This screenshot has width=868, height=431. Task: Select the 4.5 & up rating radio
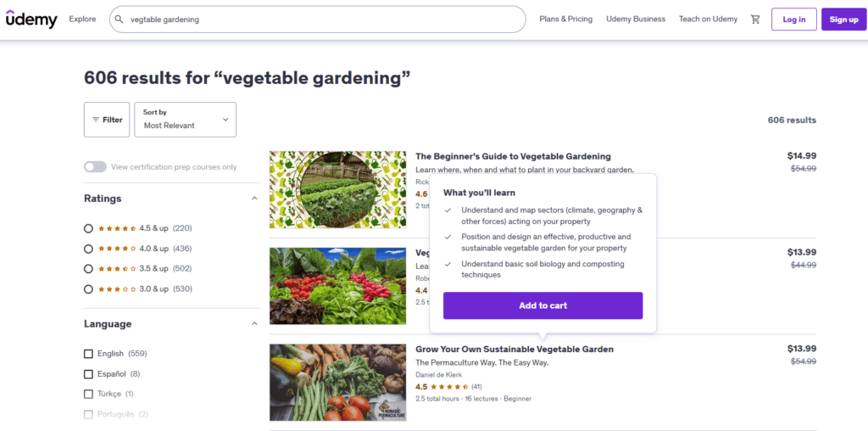89,228
